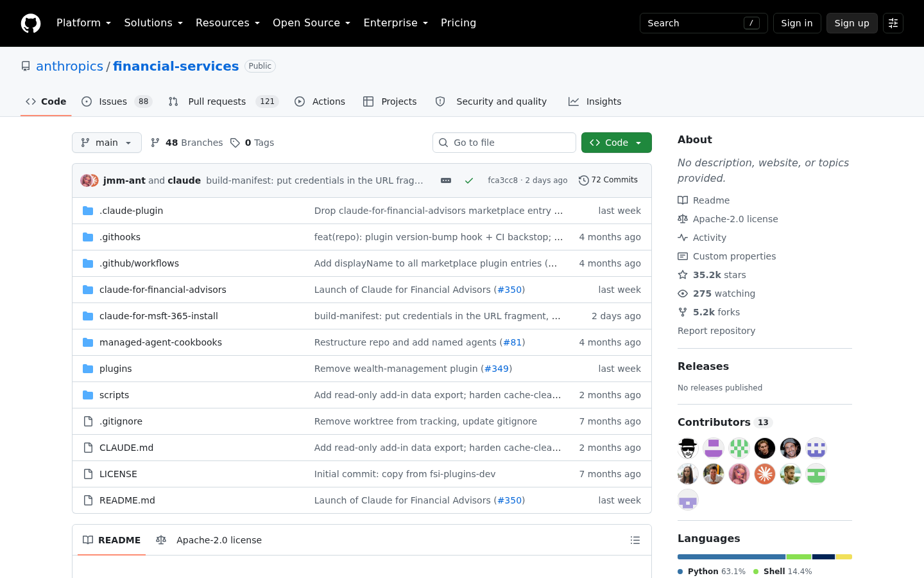924x578 pixels.
Task: Expand the latest commit message ellipsis
Action: [x=446, y=180]
